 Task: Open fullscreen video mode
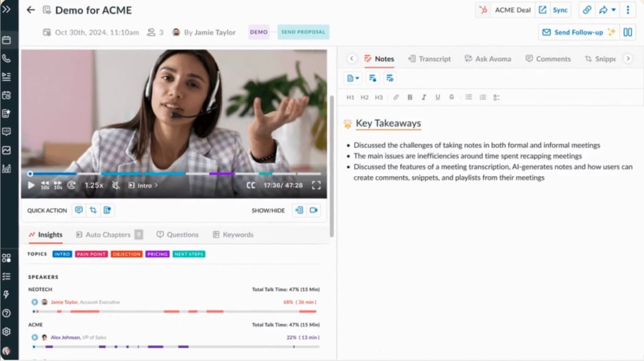pyautogui.click(x=316, y=186)
